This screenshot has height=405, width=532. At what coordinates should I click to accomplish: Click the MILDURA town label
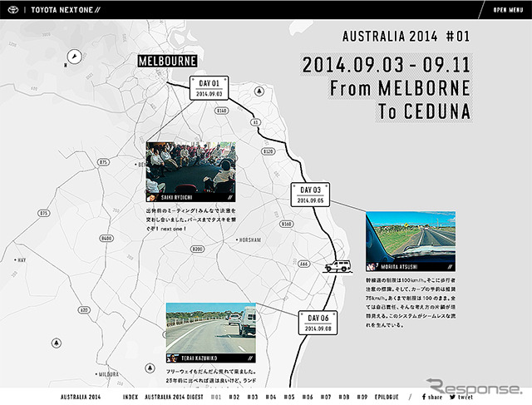pyautogui.click(x=107, y=374)
